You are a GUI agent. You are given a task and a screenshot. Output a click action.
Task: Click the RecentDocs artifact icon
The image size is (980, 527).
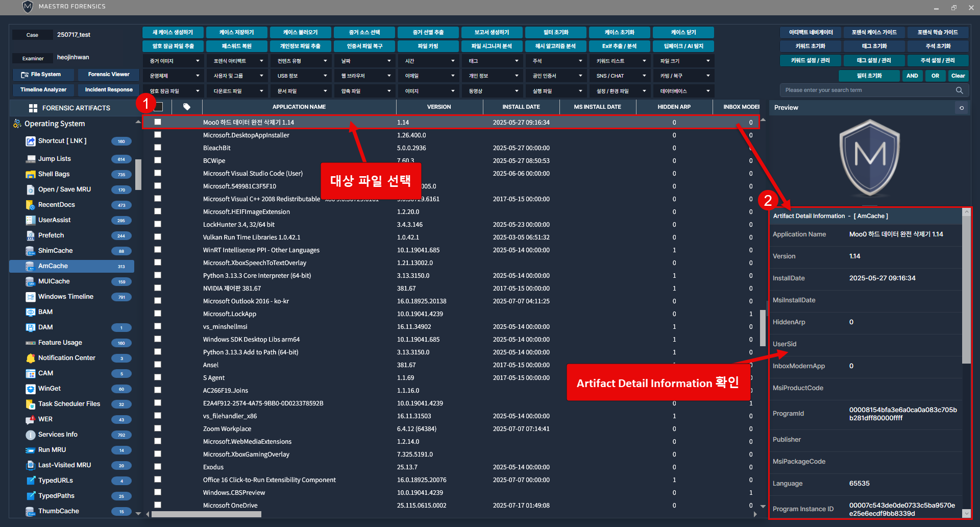[x=31, y=205]
